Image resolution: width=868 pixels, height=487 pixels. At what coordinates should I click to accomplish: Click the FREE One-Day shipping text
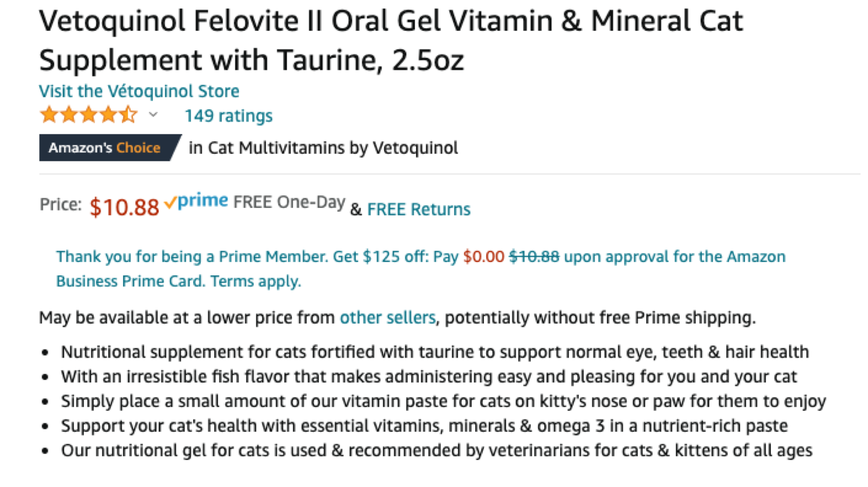click(289, 202)
